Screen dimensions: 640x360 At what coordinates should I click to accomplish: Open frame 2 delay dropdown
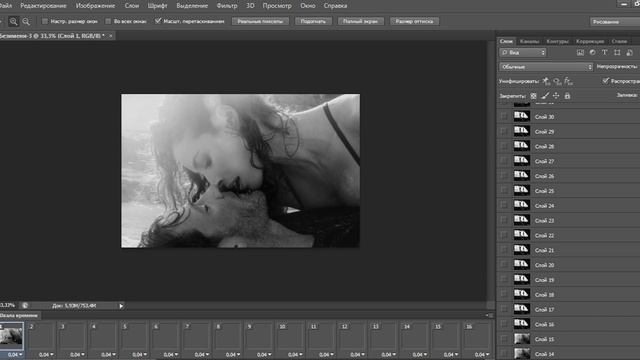(x=46, y=354)
